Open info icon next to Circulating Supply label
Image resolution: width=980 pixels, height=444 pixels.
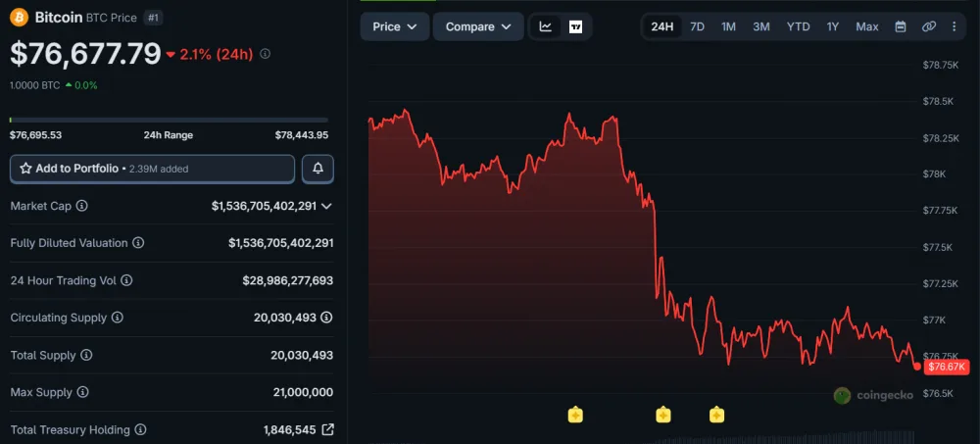118,318
